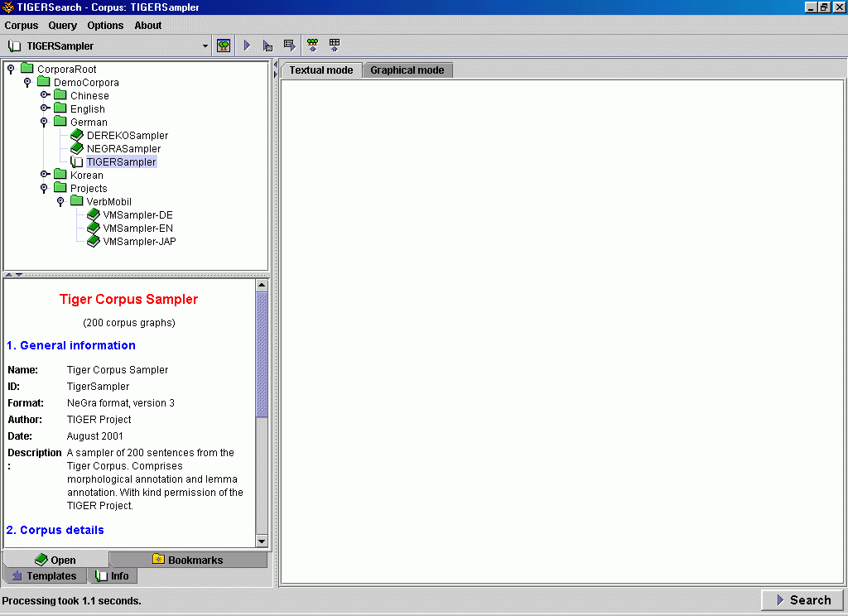Click the 'TIGER Project' author value
Viewport: 848px width, 616px height.
tap(99, 419)
